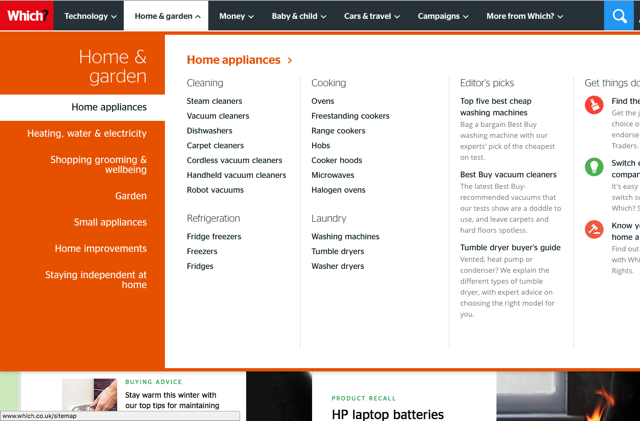Open Fridge freezers under Refrigeration
This screenshot has height=422, width=640.
click(x=214, y=237)
